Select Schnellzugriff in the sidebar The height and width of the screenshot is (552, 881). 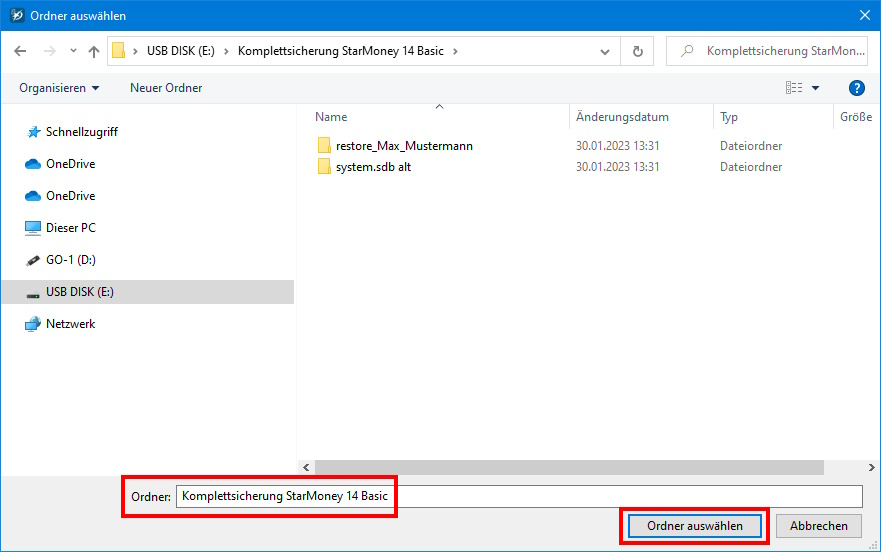(x=81, y=132)
